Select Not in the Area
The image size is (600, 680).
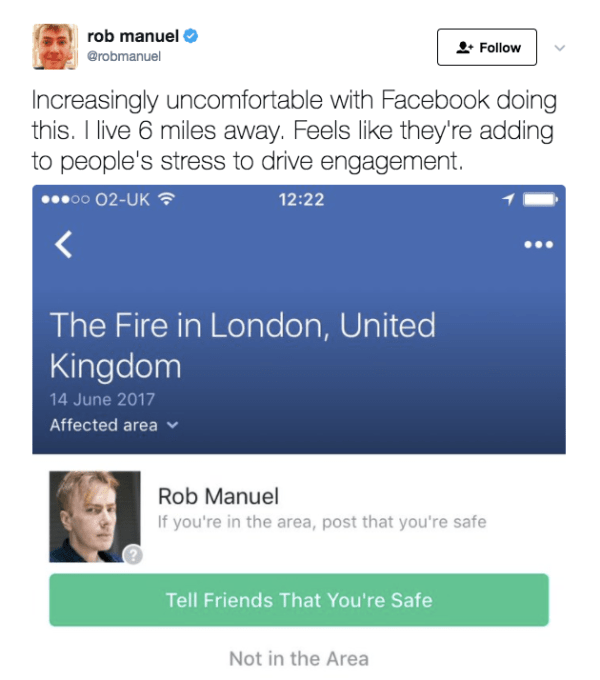(299, 658)
